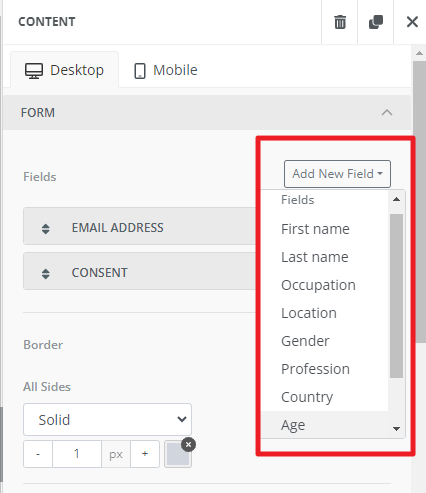Open the border color swatch
The image size is (426, 493).
tap(178, 454)
